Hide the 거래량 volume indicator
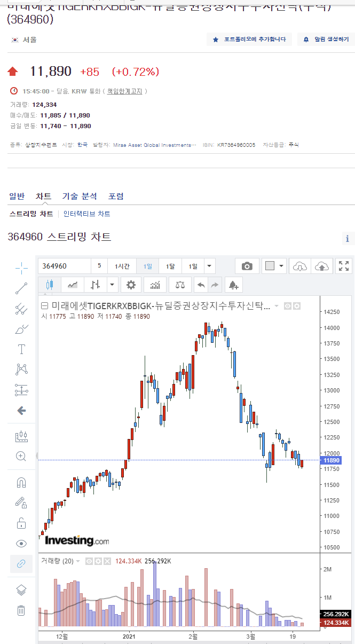The image size is (355, 644). (x=89, y=561)
